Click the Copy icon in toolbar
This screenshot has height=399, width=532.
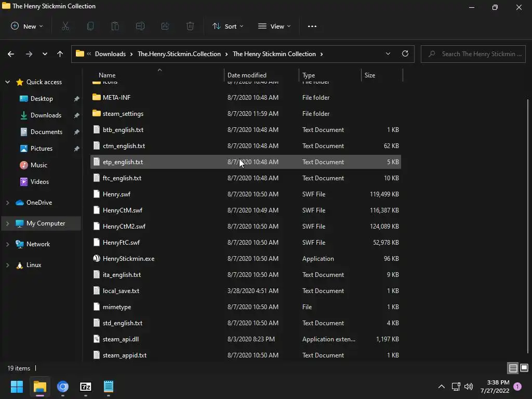90,26
